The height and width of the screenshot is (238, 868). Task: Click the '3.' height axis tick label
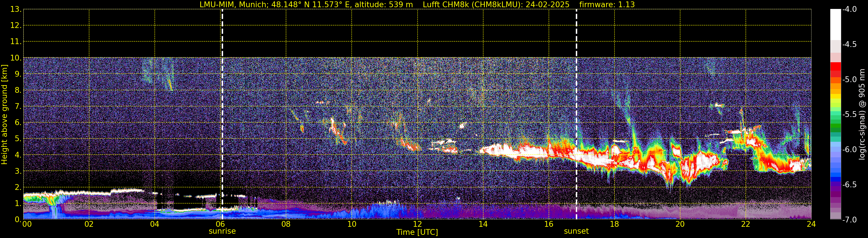point(18,171)
